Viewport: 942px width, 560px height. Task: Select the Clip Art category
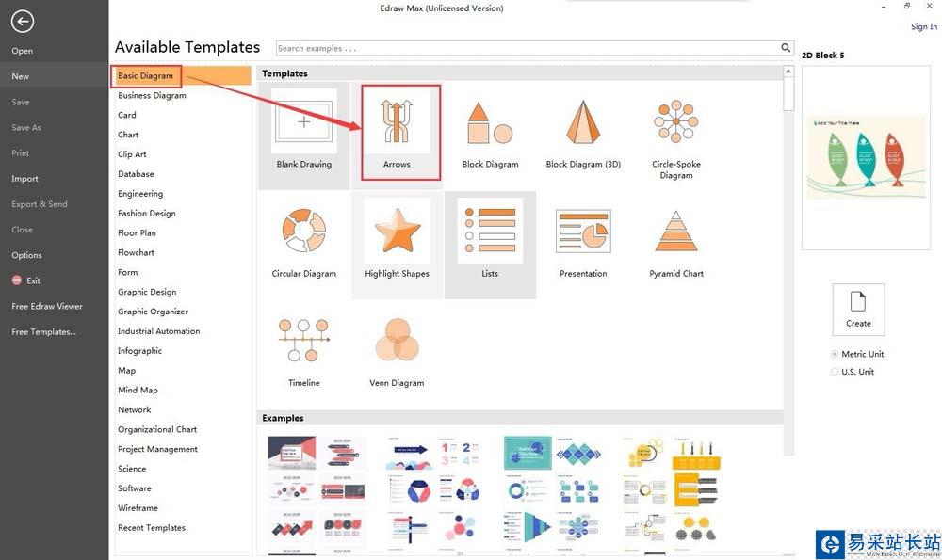click(132, 154)
